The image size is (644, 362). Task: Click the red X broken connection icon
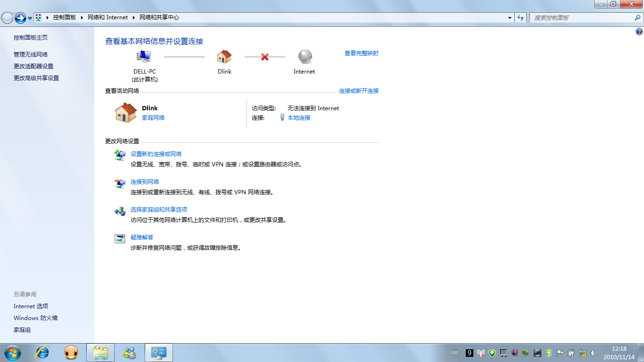[x=264, y=57]
